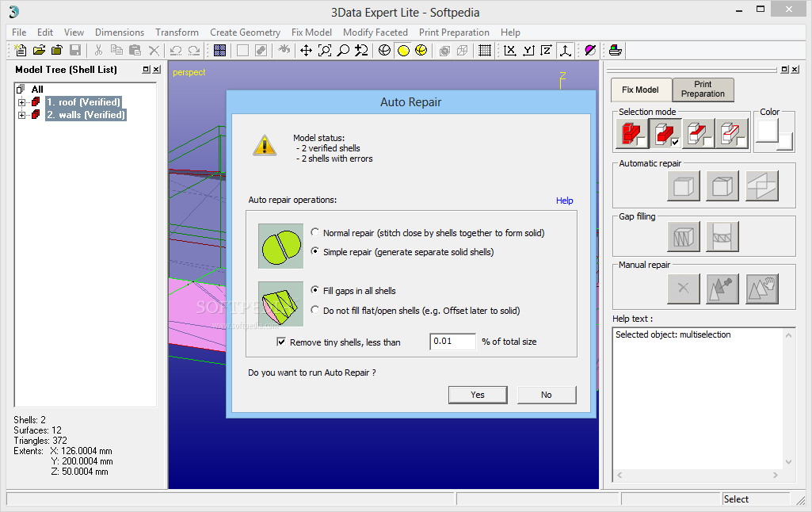Switch to shaded yellow sphere mode

403,50
